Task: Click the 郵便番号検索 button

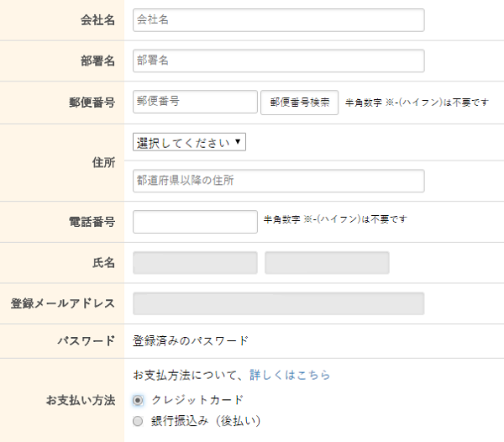Action: coord(299,103)
